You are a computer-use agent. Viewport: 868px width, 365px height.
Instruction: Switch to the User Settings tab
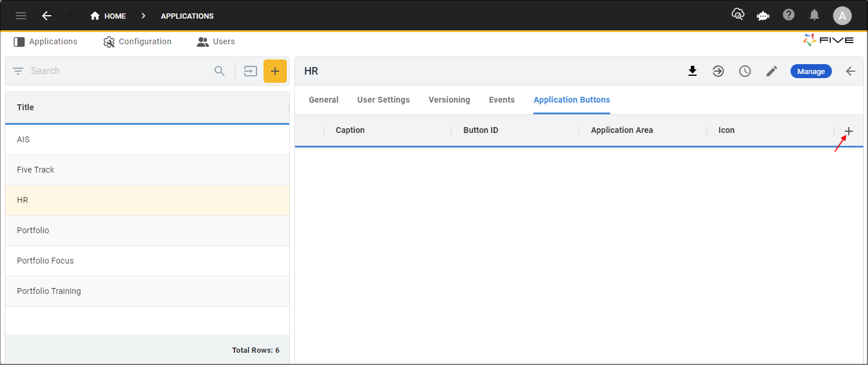(x=384, y=100)
